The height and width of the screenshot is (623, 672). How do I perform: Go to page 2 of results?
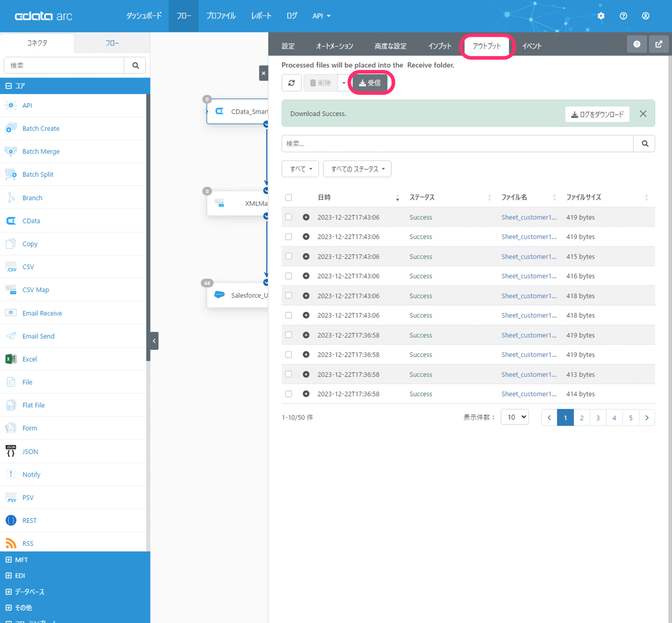pos(582,418)
